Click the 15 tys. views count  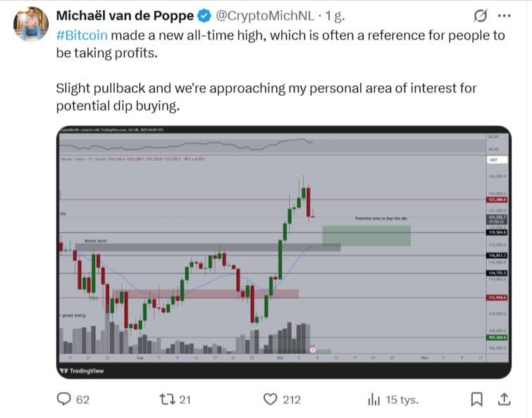404,400
